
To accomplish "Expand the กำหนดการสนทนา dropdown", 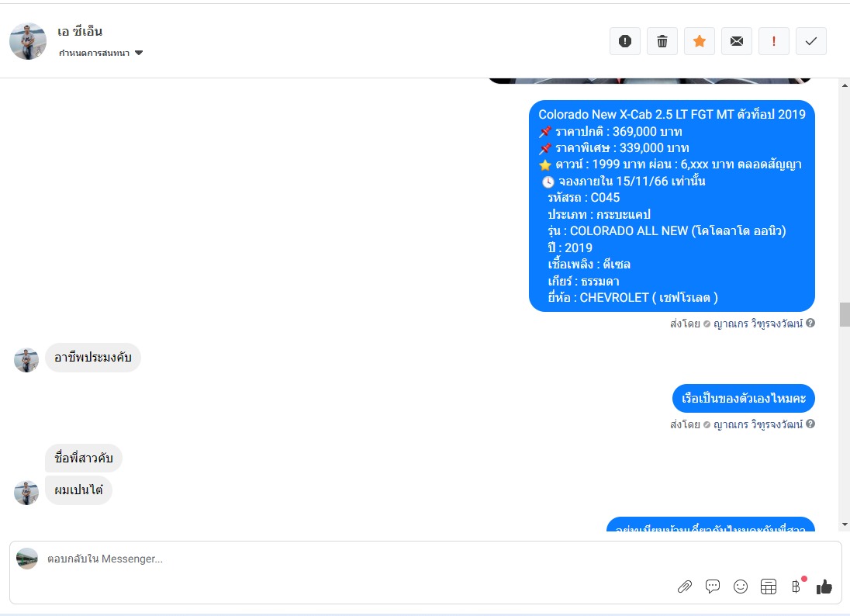I will coord(101,53).
